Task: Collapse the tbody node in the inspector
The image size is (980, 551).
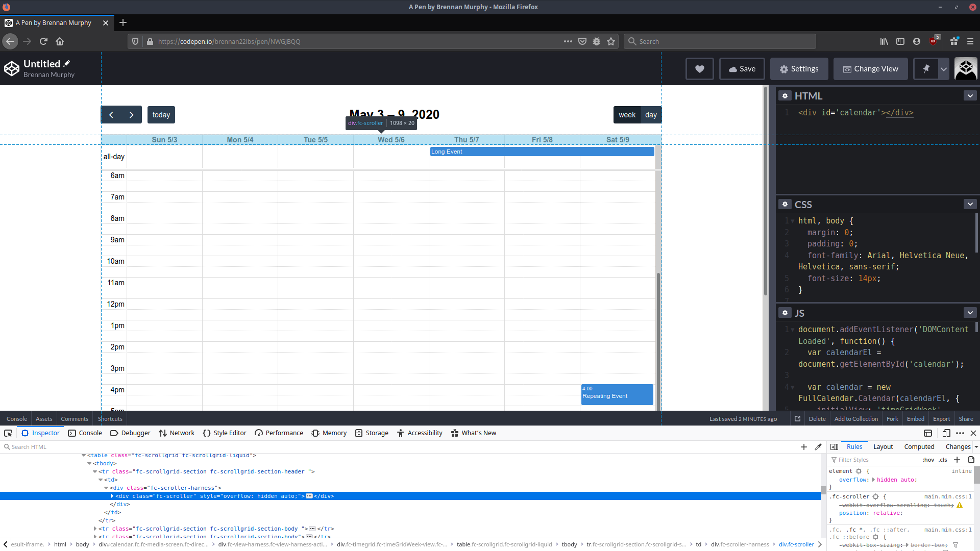Action: point(89,463)
